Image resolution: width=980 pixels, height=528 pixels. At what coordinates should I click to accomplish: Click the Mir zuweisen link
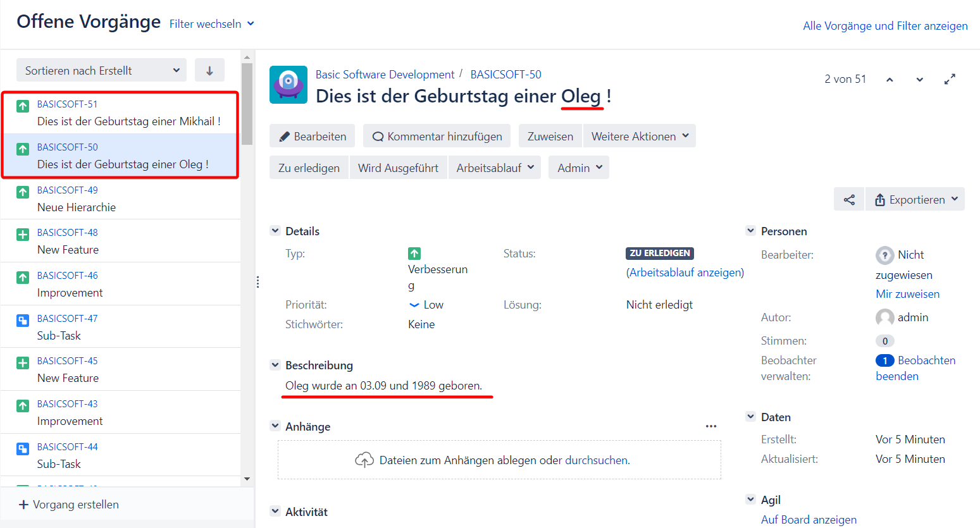(907, 294)
